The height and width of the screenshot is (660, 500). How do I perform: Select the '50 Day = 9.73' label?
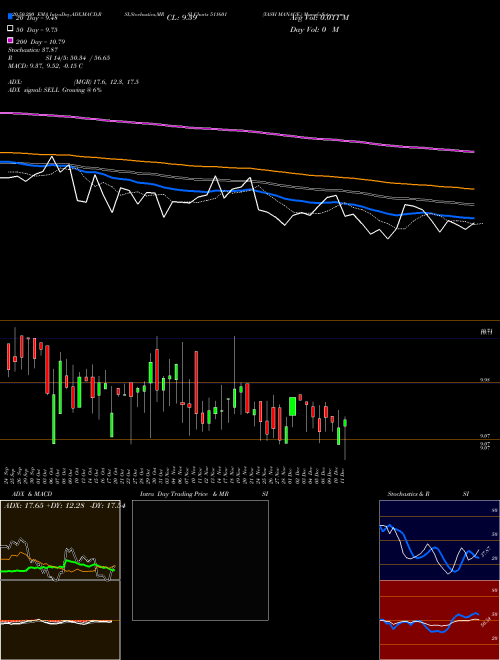pos(37,30)
